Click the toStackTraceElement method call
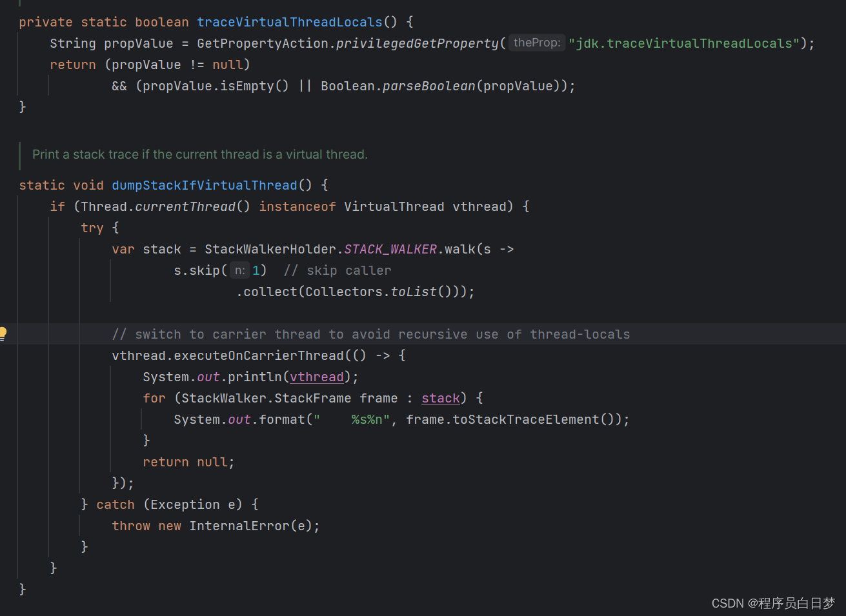Viewport: 846px width, 616px height. tap(526, 419)
